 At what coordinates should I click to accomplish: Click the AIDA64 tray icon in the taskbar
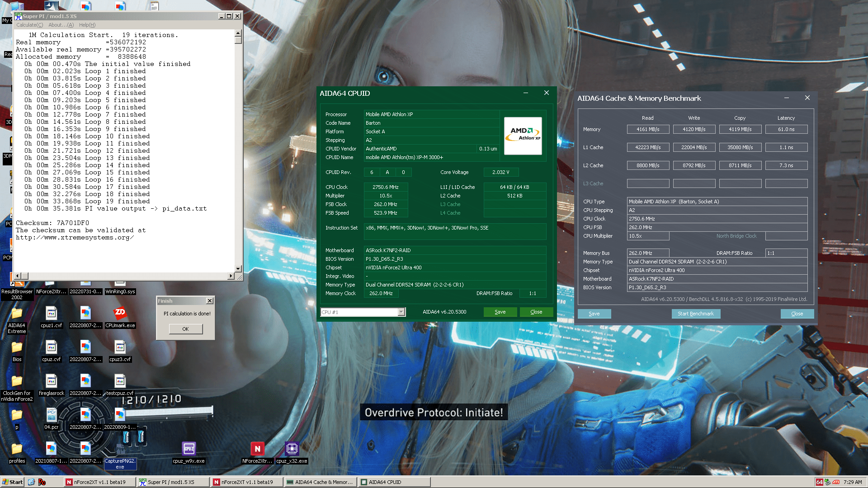coord(820,482)
